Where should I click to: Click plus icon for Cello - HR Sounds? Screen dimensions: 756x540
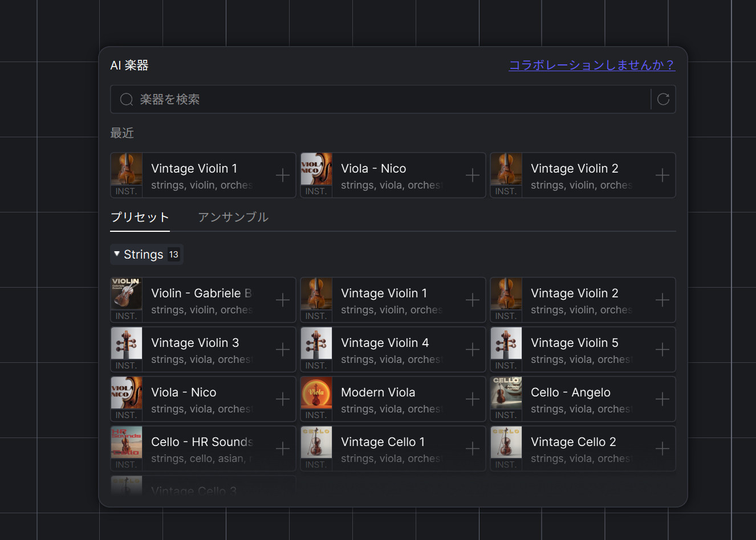pos(283,449)
